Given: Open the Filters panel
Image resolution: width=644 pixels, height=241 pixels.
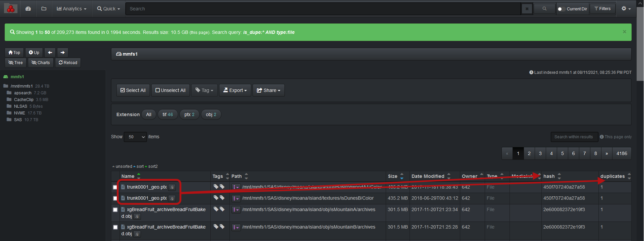Looking at the screenshot, I should click(x=602, y=9).
